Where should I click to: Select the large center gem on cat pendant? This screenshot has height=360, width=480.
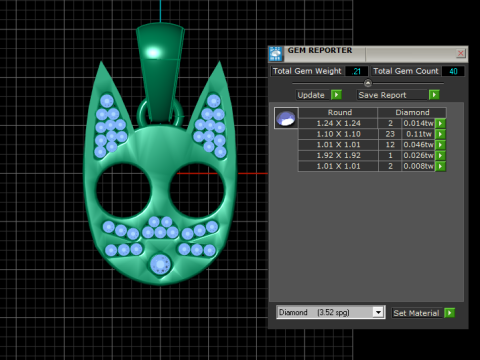pos(160,264)
